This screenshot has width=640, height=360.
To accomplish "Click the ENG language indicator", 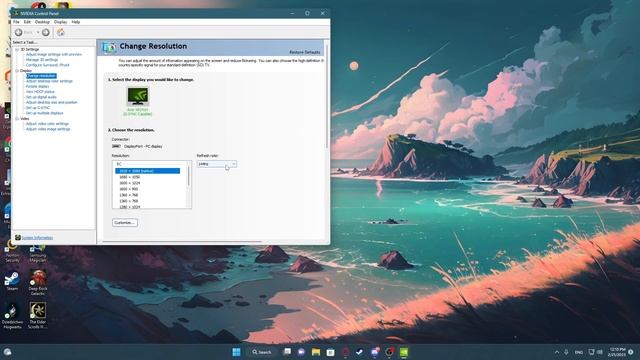I will tap(579, 352).
